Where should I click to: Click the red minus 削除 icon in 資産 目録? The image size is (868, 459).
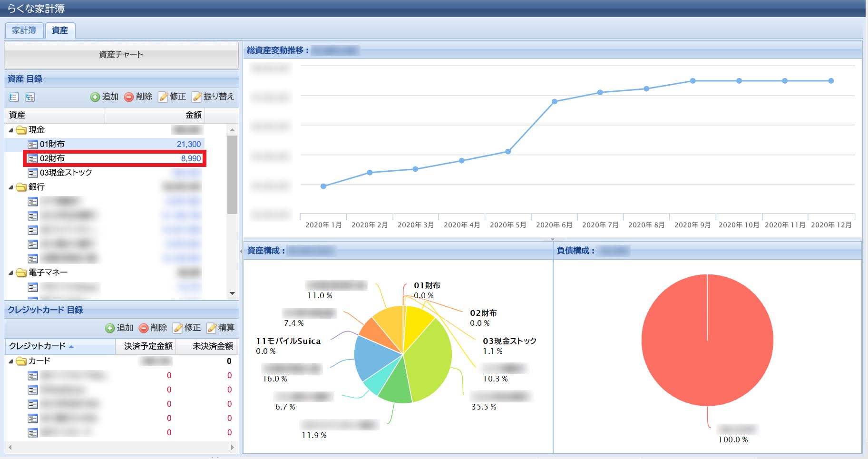coord(128,97)
